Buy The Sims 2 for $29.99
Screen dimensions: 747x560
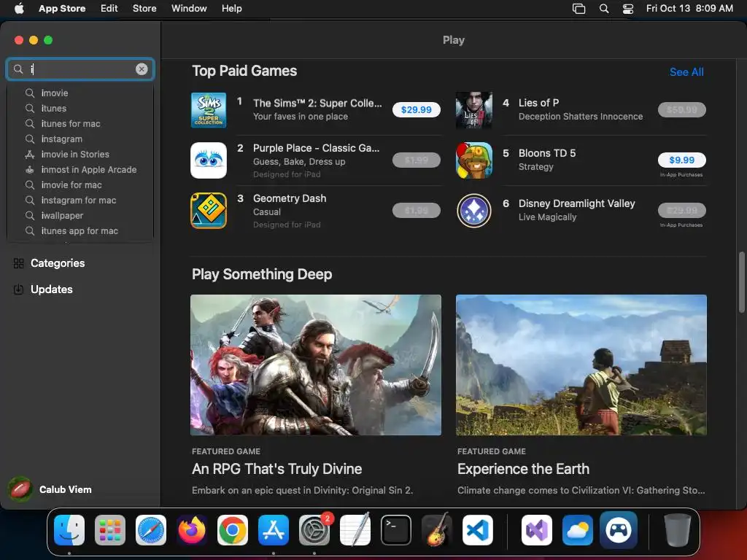coord(417,110)
